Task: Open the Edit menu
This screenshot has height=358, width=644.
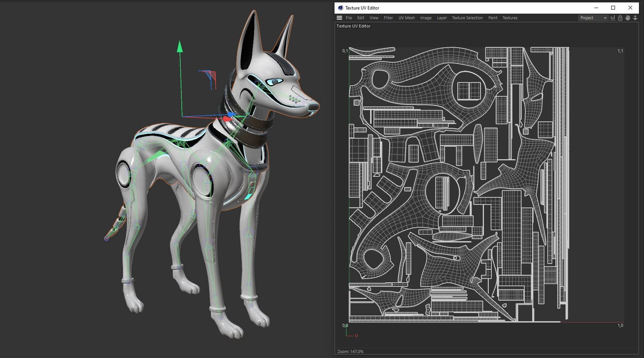Action: tap(361, 18)
